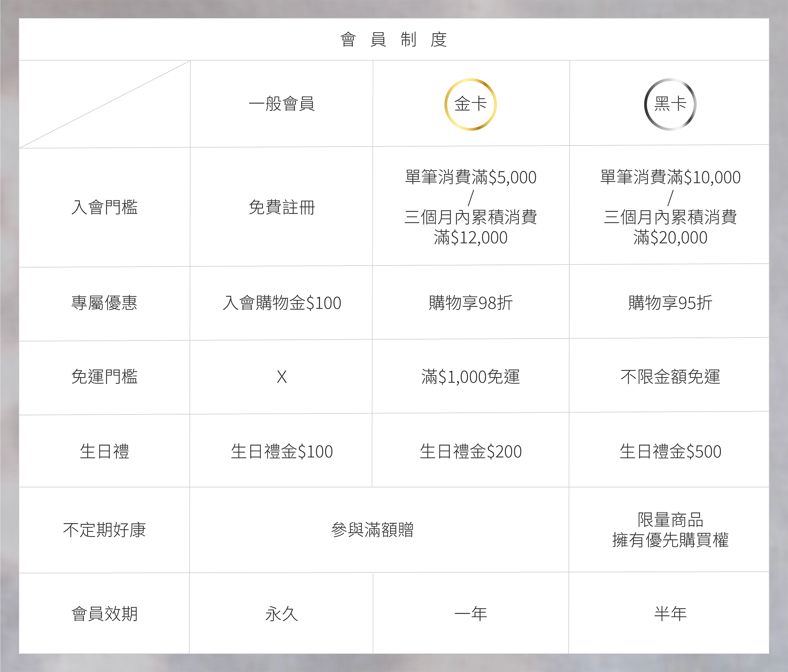Select the 入會購物金$100 cell
This screenshot has width=788, height=672.
(281, 303)
